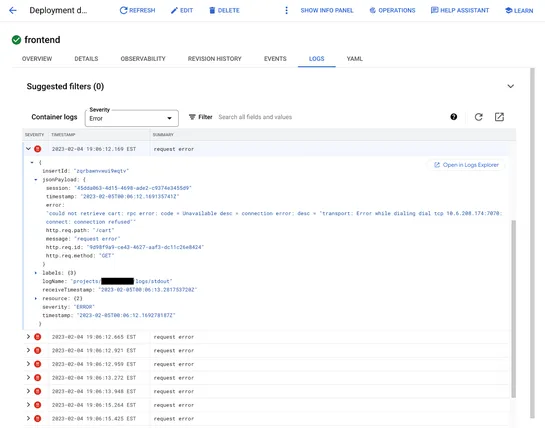Click the outer page scrollbar
Screen dimensions: 545x428
[532, 243]
